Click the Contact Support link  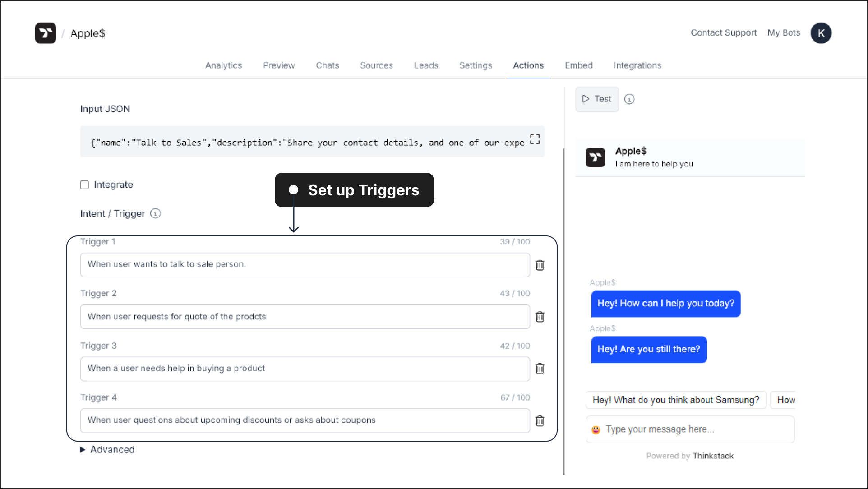tap(724, 33)
